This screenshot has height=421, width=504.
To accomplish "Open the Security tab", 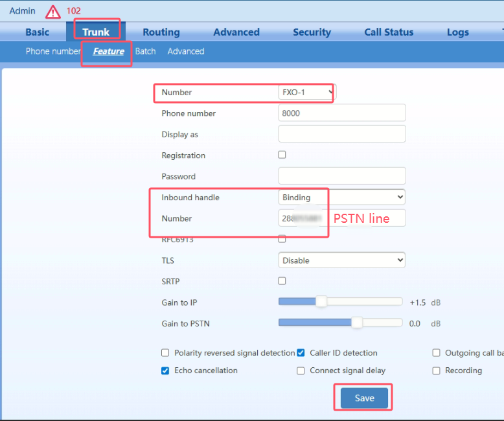I will tap(312, 32).
